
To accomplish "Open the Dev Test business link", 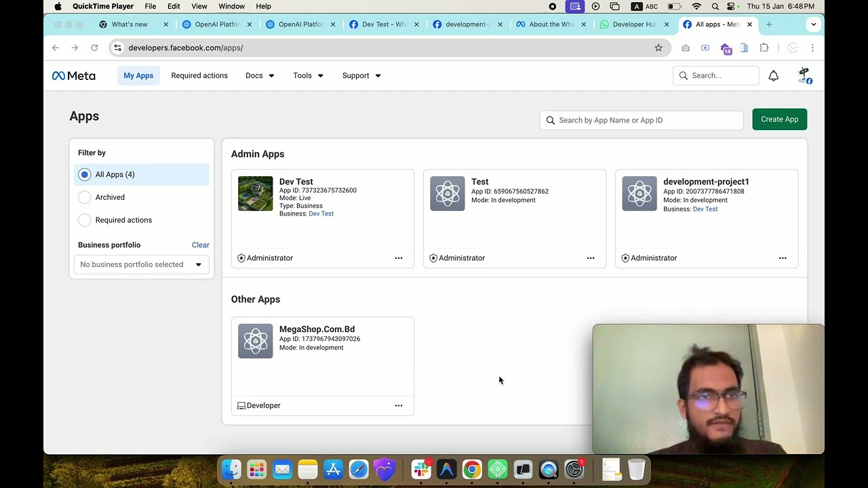I will (321, 213).
